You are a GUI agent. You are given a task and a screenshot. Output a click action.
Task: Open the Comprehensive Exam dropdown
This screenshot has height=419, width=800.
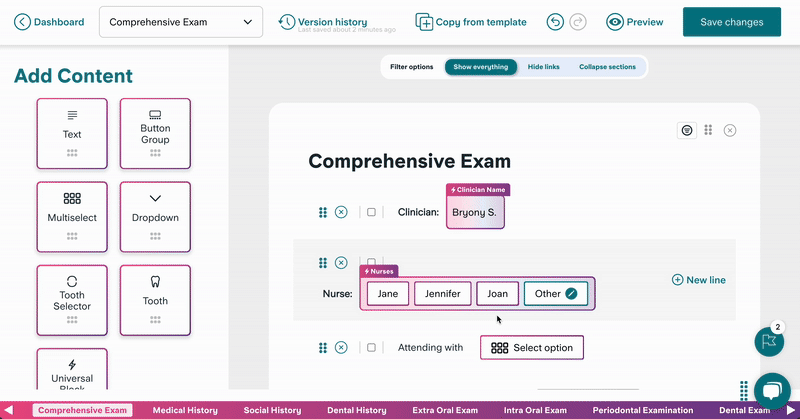tap(181, 22)
